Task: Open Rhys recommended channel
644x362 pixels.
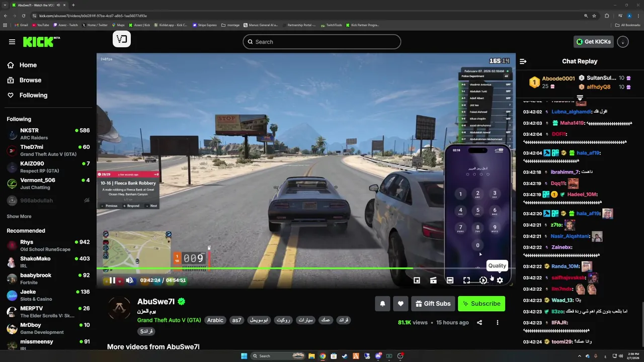Action: [x=48, y=245]
